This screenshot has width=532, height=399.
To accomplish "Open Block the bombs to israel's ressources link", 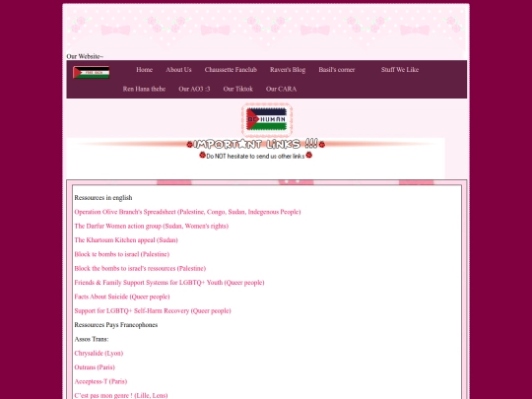I will 140,268.
